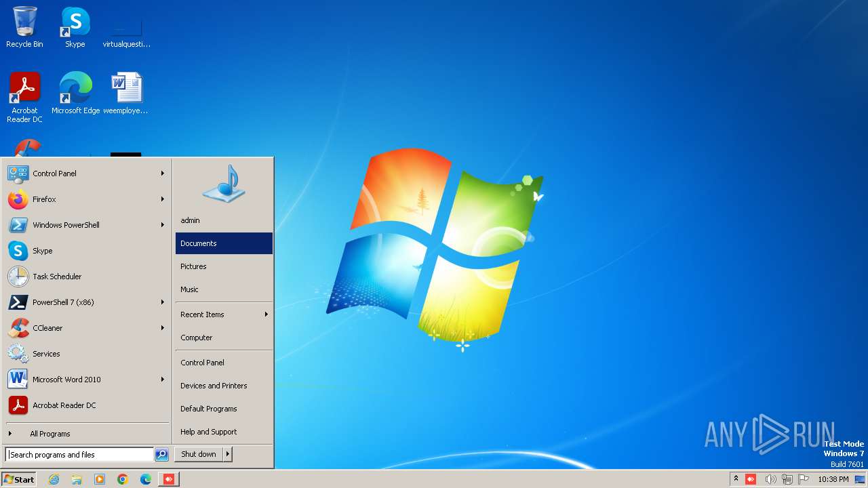
Task: Open pinned Control Panel icon in left list
Action: [x=18, y=174]
